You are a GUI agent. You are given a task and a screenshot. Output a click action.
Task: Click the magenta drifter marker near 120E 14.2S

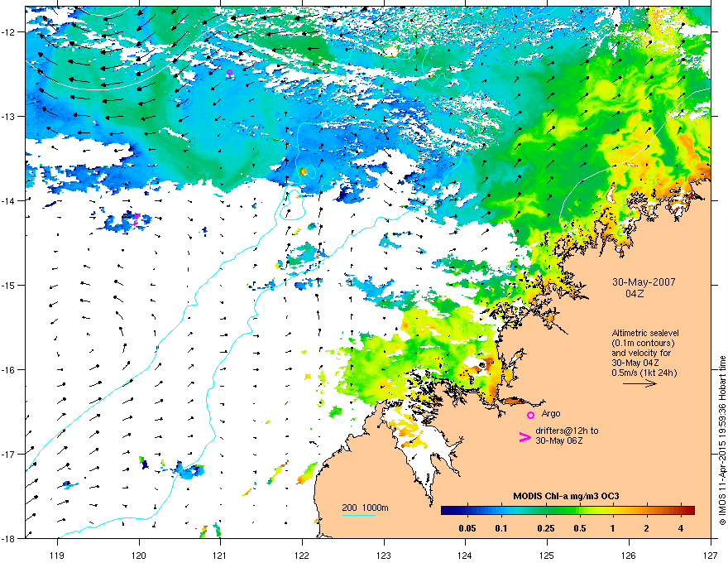(136, 219)
